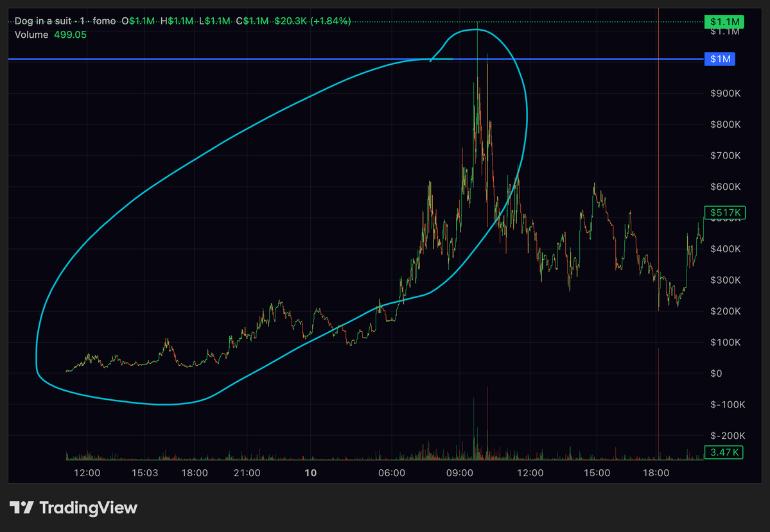Viewport: 770px width, 532px height.
Task: Click the $200K price axis label
Action: pyautogui.click(x=725, y=311)
